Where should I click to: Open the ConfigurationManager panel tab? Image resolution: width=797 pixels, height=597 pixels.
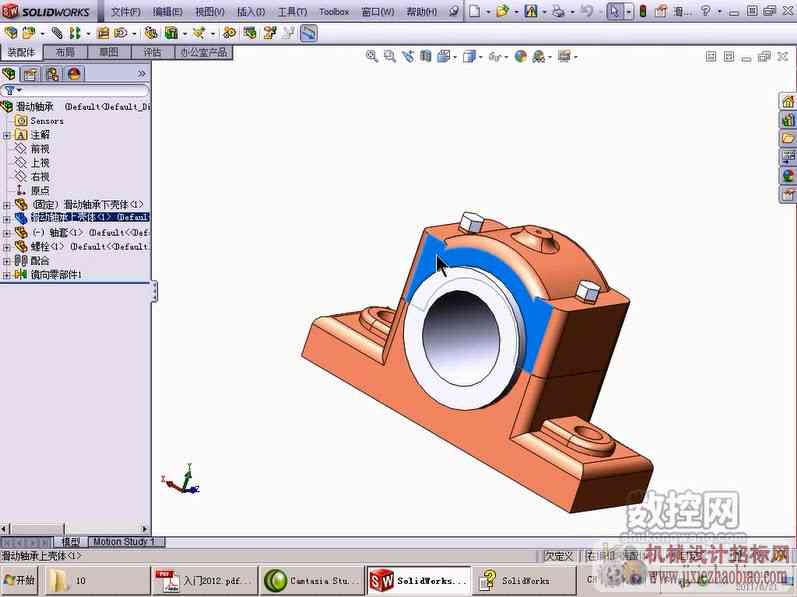pos(52,74)
